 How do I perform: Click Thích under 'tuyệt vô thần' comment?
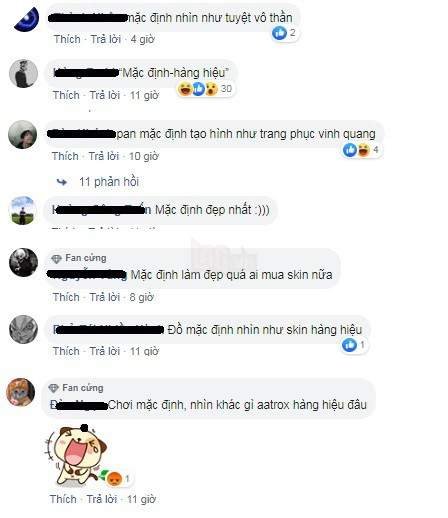click(67, 39)
